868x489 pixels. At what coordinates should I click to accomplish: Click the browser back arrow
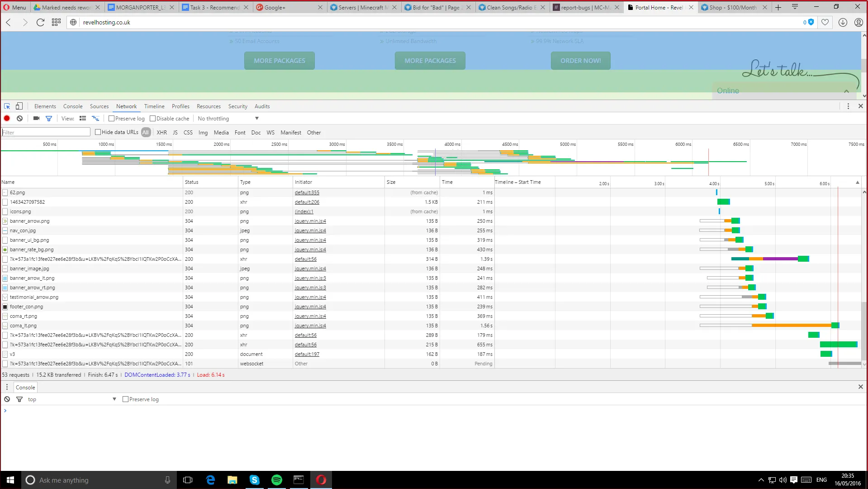pos(9,22)
